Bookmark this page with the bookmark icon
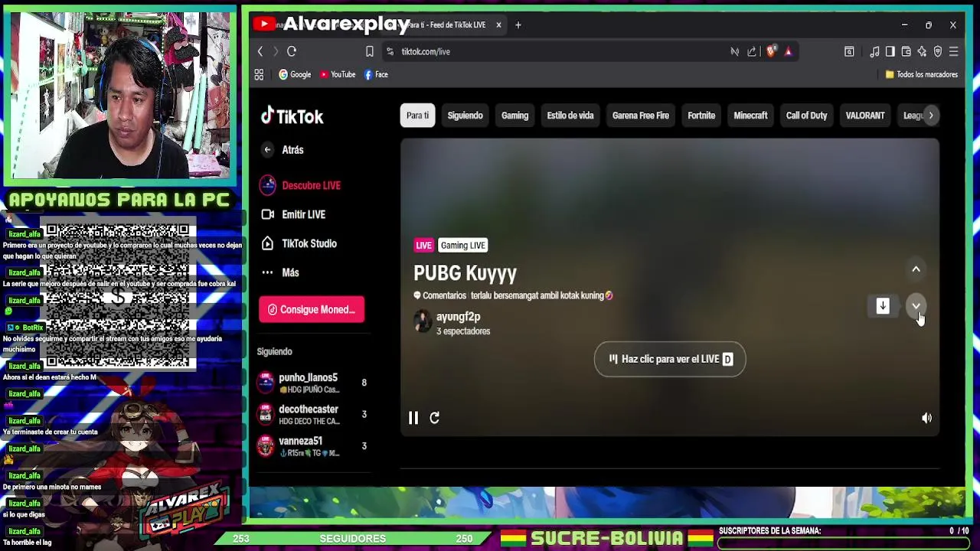The image size is (980, 551). (x=370, y=51)
